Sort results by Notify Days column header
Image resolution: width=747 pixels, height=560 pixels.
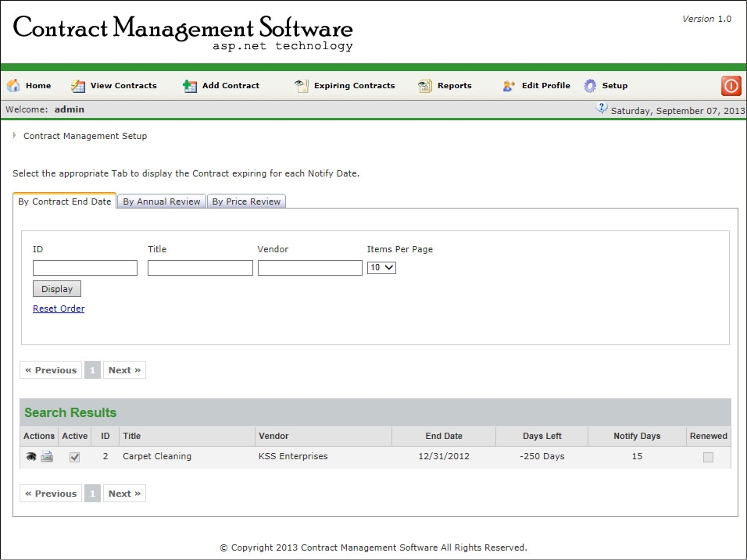pyautogui.click(x=637, y=436)
